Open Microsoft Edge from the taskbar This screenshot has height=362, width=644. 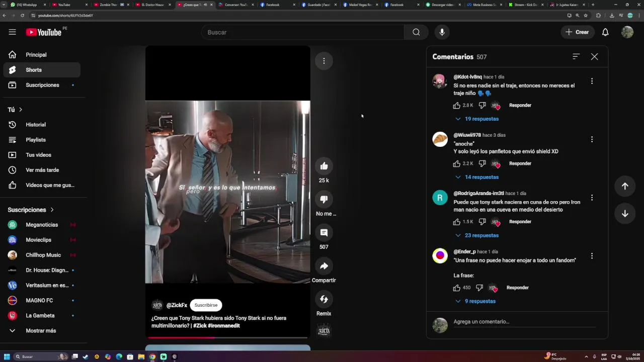tap(119, 356)
